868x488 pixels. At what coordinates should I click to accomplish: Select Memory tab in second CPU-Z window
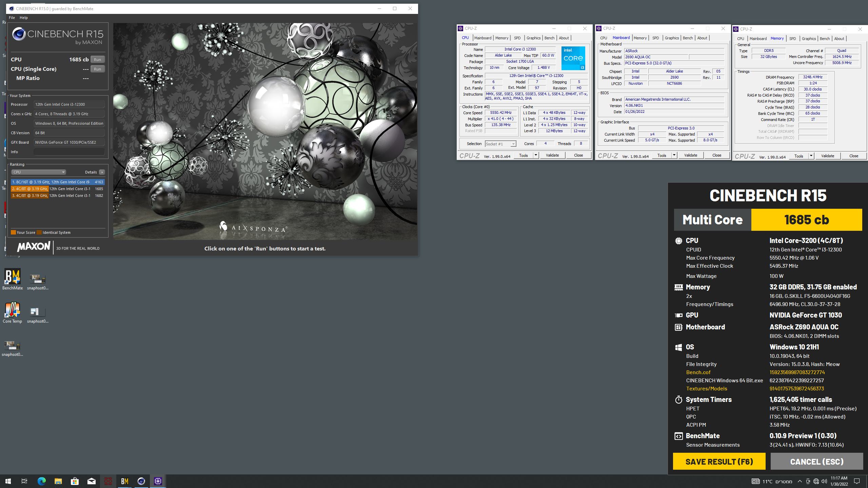tap(640, 38)
